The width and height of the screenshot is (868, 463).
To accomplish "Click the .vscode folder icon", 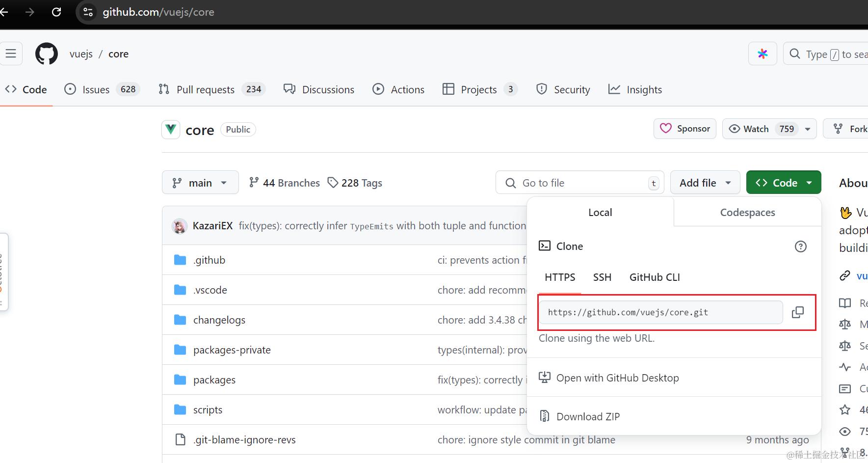I will click(180, 290).
